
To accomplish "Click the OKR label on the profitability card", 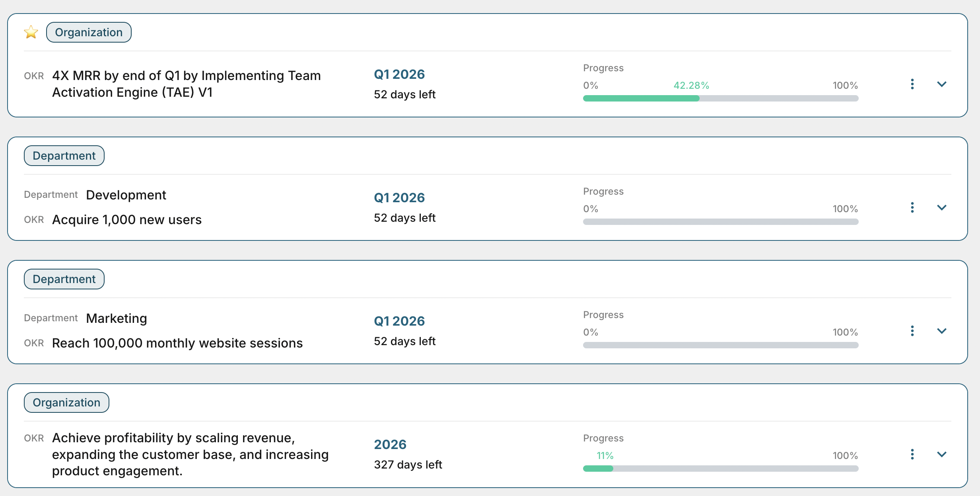I will pos(33,438).
